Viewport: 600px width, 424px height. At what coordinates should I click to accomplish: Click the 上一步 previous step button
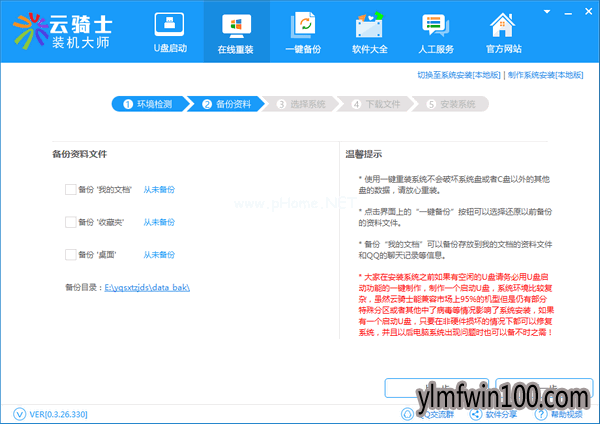pos(437,388)
